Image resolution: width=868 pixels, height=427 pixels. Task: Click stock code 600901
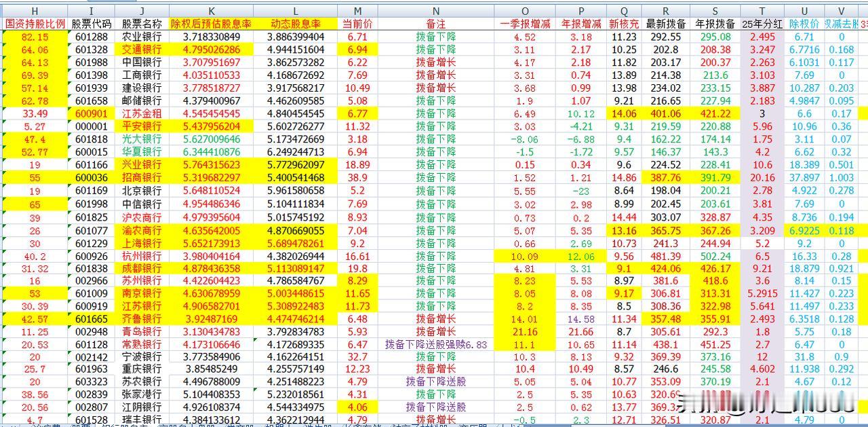point(92,113)
